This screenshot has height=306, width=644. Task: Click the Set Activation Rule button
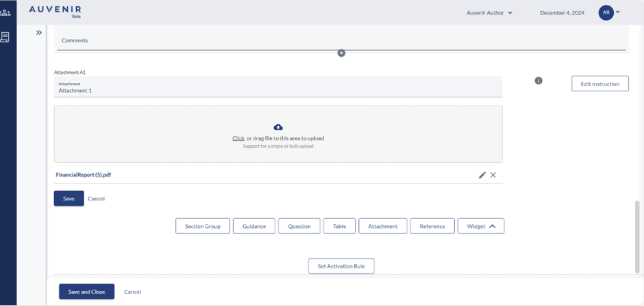point(341,266)
